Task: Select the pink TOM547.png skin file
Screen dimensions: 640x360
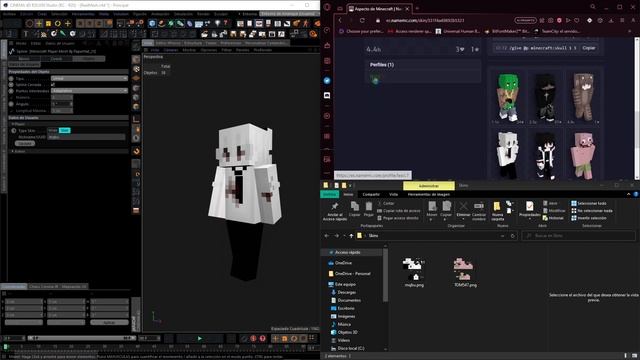Action: (465, 272)
